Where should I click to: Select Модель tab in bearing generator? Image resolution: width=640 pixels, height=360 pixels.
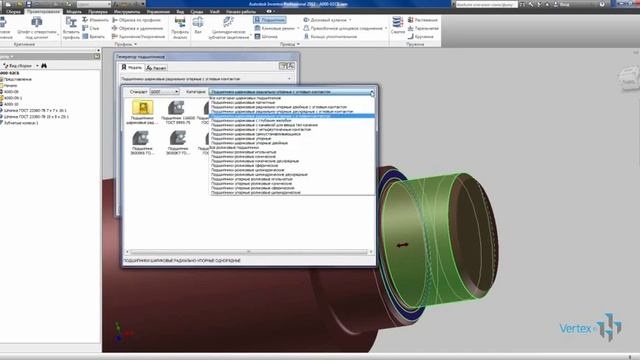tap(131, 67)
